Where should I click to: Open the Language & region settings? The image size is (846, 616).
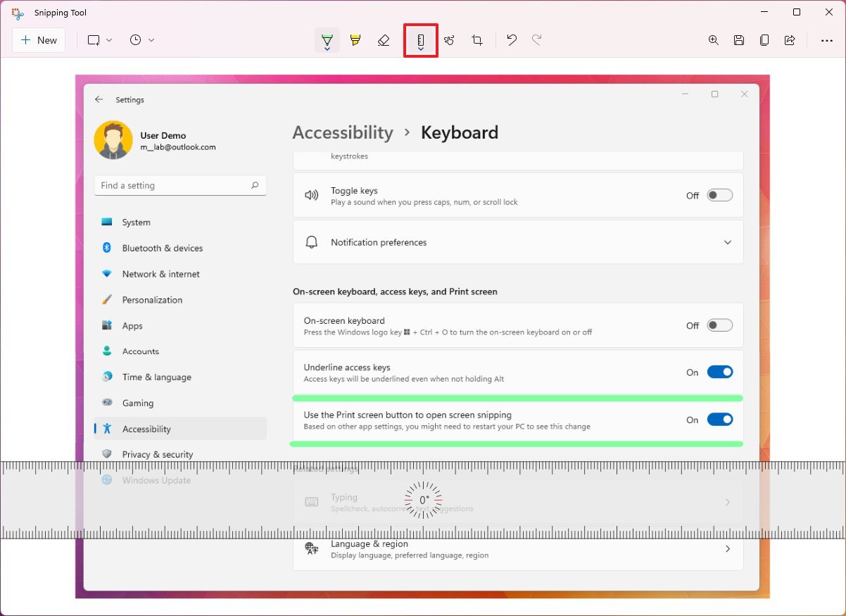pos(517,548)
